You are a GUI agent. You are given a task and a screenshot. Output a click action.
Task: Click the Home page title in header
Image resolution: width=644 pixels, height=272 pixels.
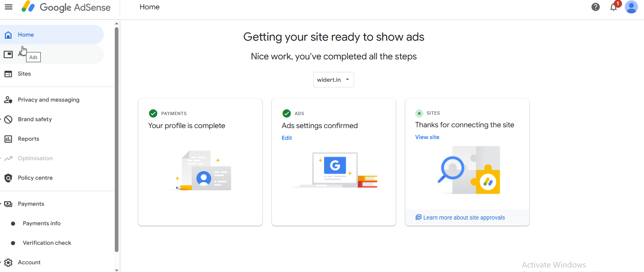(x=149, y=7)
